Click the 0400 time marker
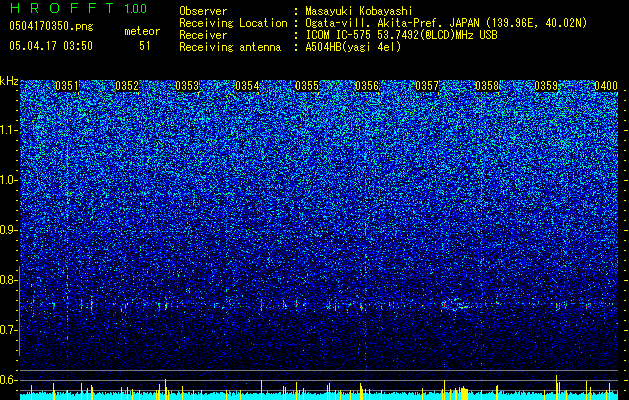The width and height of the screenshot is (629, 400). click(x=606, y=86)
